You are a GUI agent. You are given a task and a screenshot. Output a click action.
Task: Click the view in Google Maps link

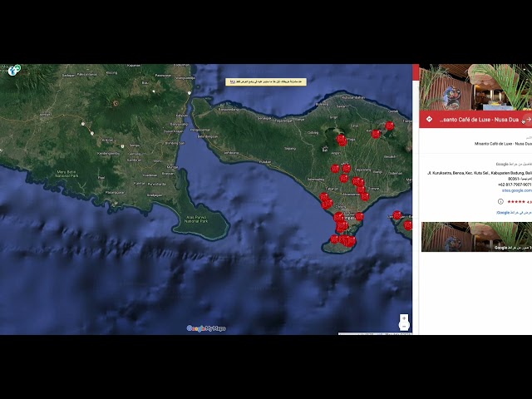(x=514, y=213)
